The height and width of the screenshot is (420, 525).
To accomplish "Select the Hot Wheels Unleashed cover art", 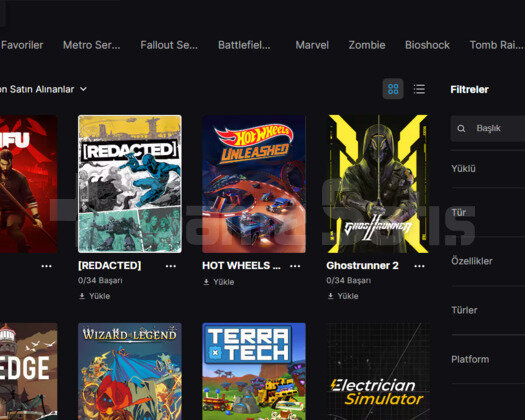I will [254, 184].
